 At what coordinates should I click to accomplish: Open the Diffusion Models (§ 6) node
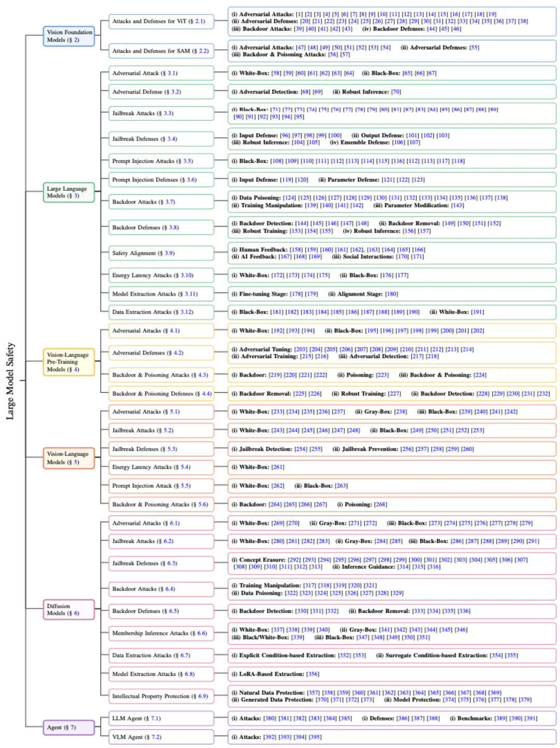click(69, 610)
